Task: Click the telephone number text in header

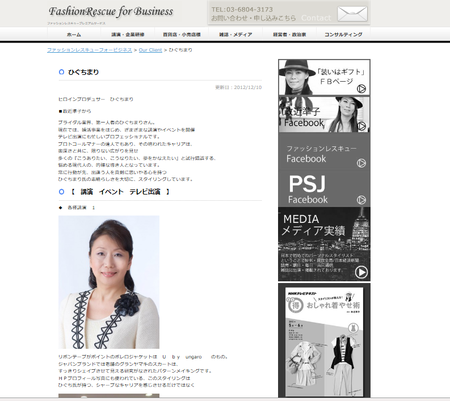Action: coord(242,9)
